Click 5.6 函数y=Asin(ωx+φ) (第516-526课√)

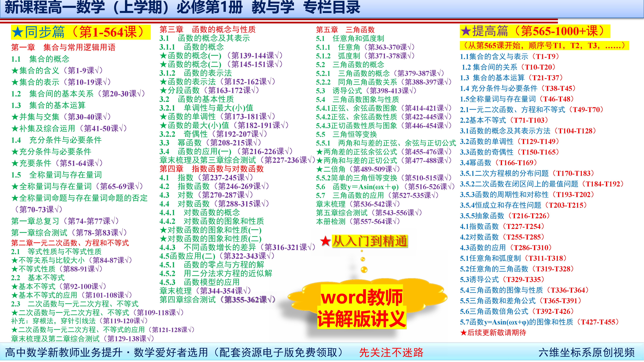click(385, 187)
